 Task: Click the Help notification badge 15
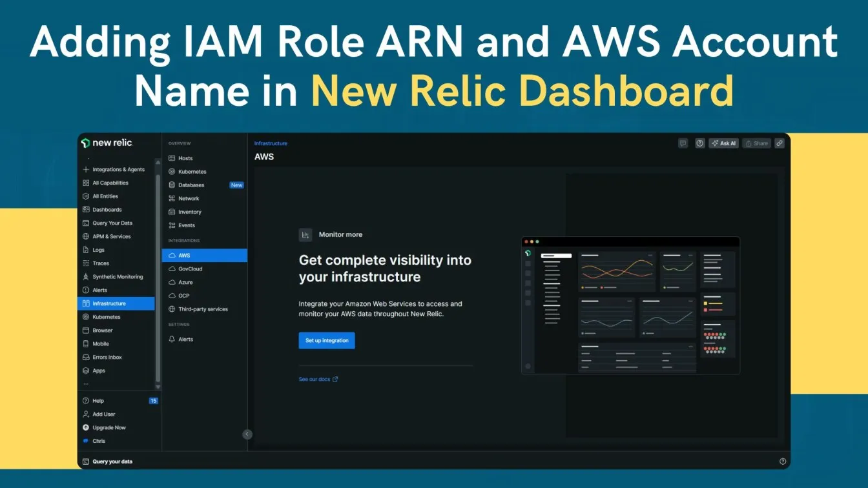coord(154,401)
